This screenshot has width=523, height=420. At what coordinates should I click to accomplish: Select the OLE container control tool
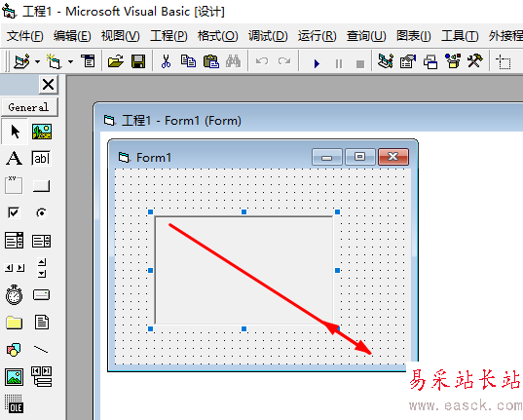click(14, 404)
